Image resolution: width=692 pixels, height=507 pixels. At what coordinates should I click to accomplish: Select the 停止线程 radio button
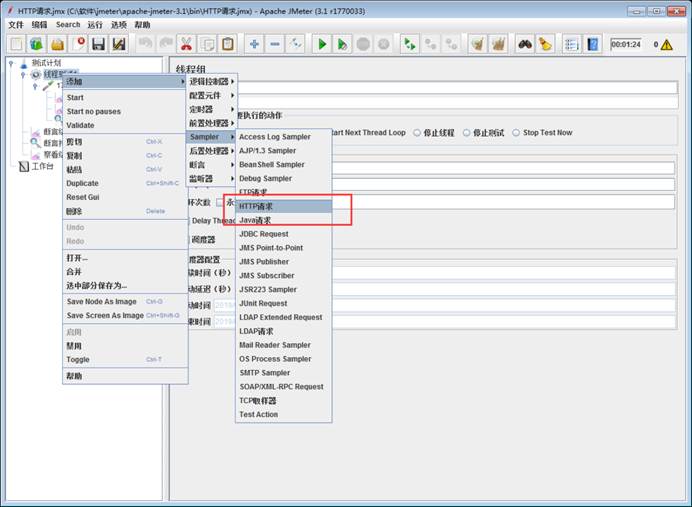click(x=417, y=132)
